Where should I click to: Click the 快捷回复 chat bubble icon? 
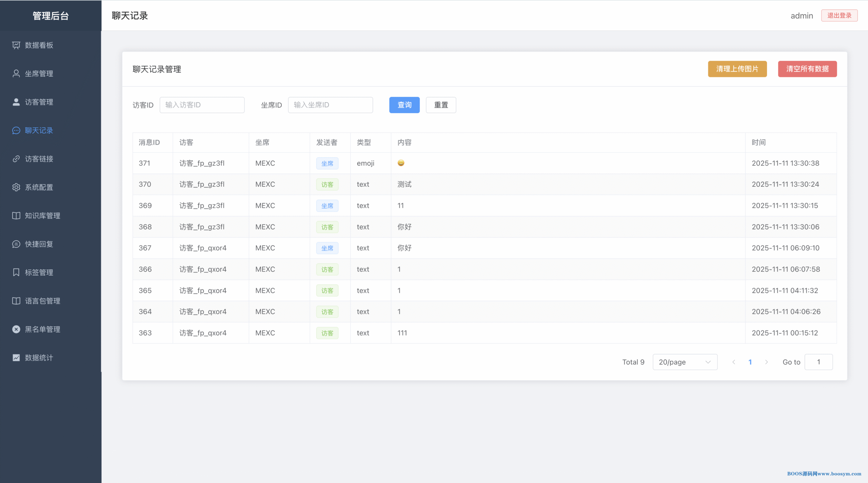tap(16, 244)
